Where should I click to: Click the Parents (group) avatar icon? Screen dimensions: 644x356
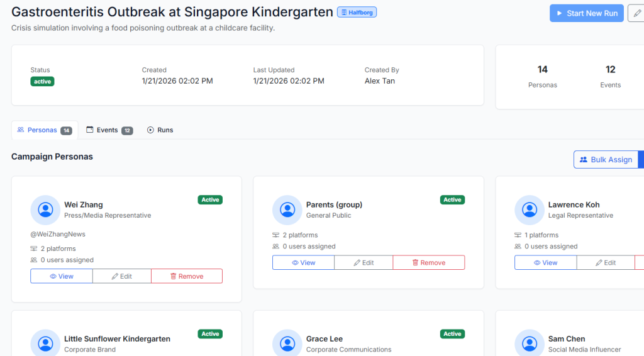[287, 209]
